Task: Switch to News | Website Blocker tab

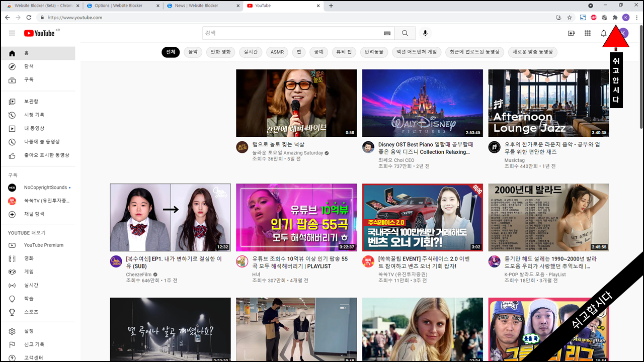Action: pyautogui.click(x=202, y=6)
